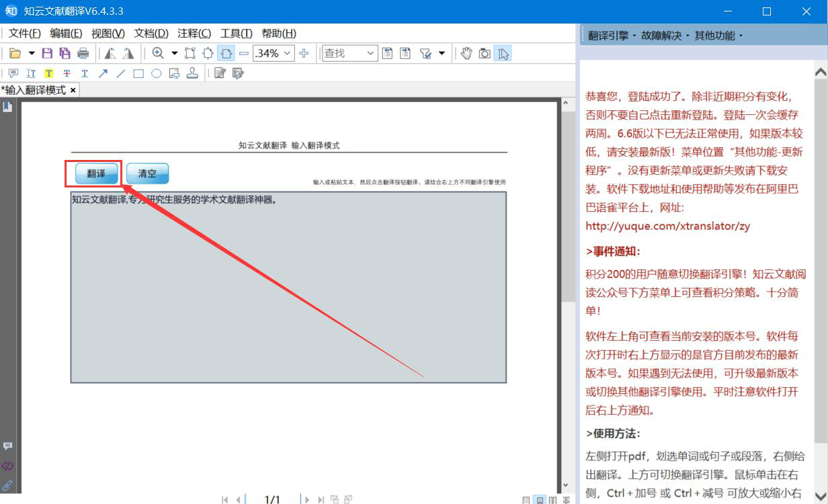Select the snapshot camera tool

tap(485, 53)
